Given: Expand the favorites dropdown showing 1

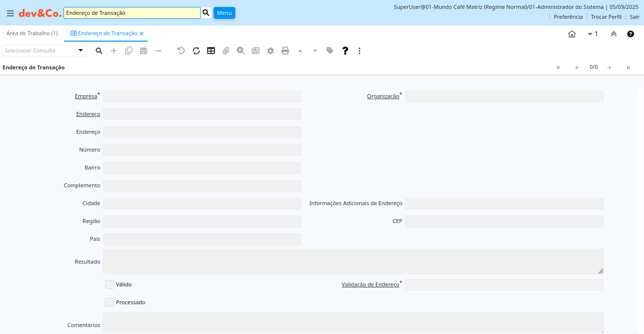Looking at the screenshot, I should 592,34.
